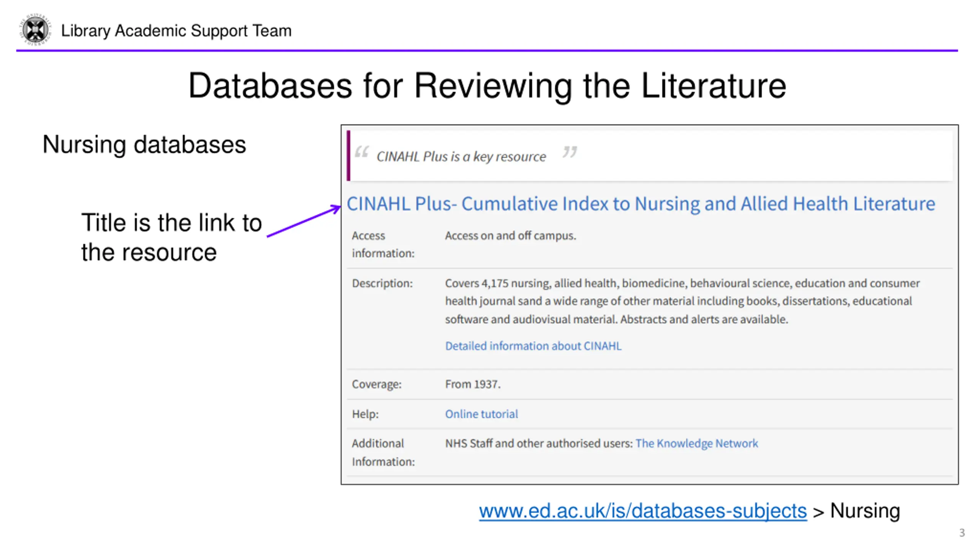Click the 'Coverage:' row label

tap(377, 384)
